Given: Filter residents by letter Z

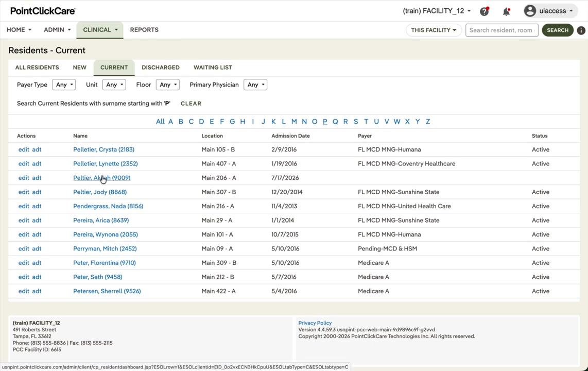Looking at the screenshot, I should click(x=428, y=122).
